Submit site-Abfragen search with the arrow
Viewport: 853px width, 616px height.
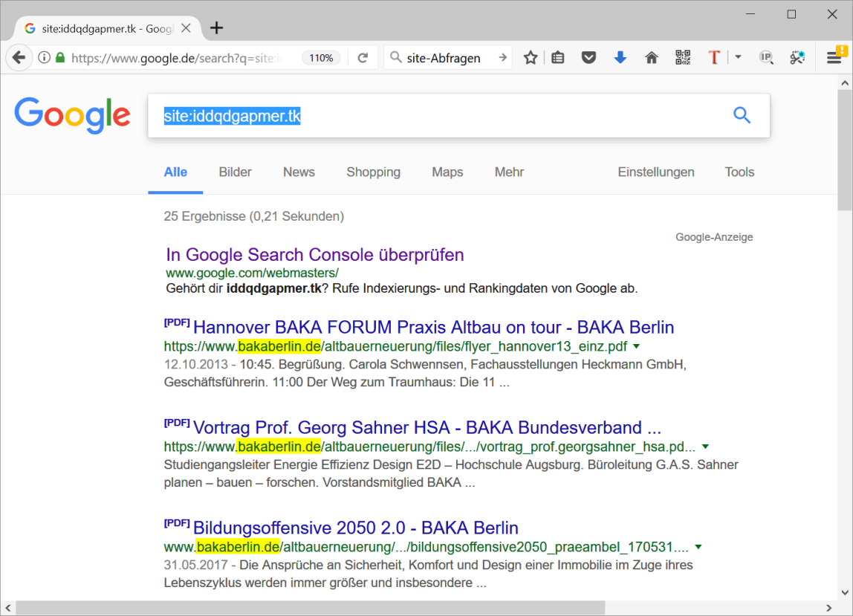(502, 58)
